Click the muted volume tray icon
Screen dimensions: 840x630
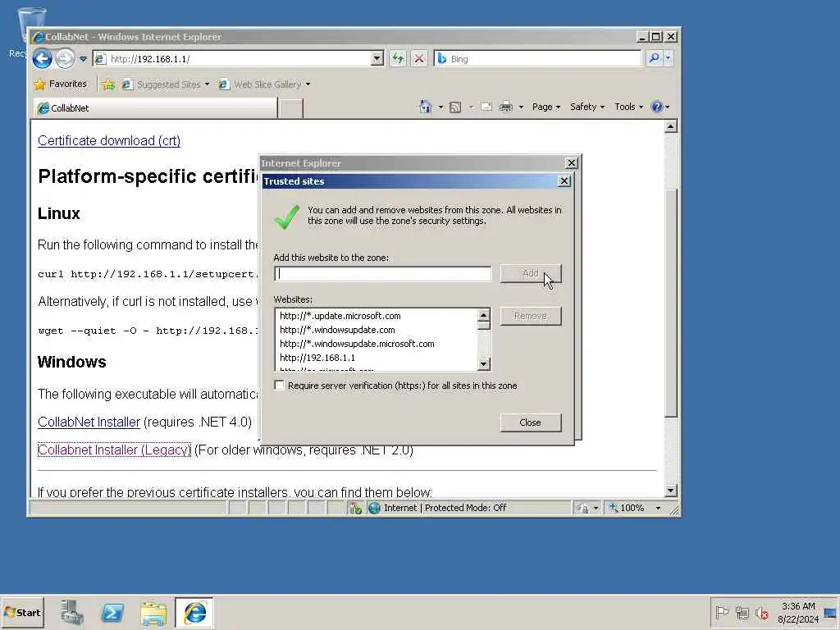point(761,612)
